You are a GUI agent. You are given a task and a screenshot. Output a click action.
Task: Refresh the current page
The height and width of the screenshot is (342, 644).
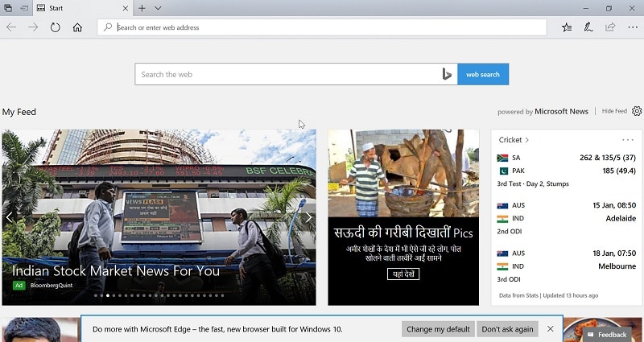point(55,27)
